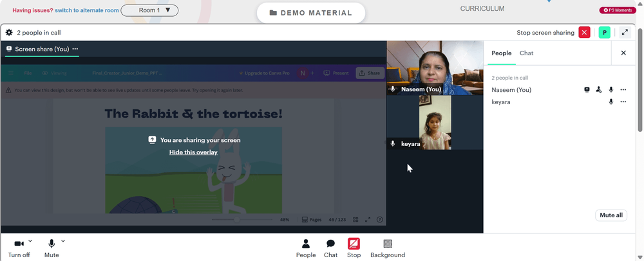This screenshot has width=644, height=261.
Task: Click the red stop screen sharing X icon
Action: (584, 32)
